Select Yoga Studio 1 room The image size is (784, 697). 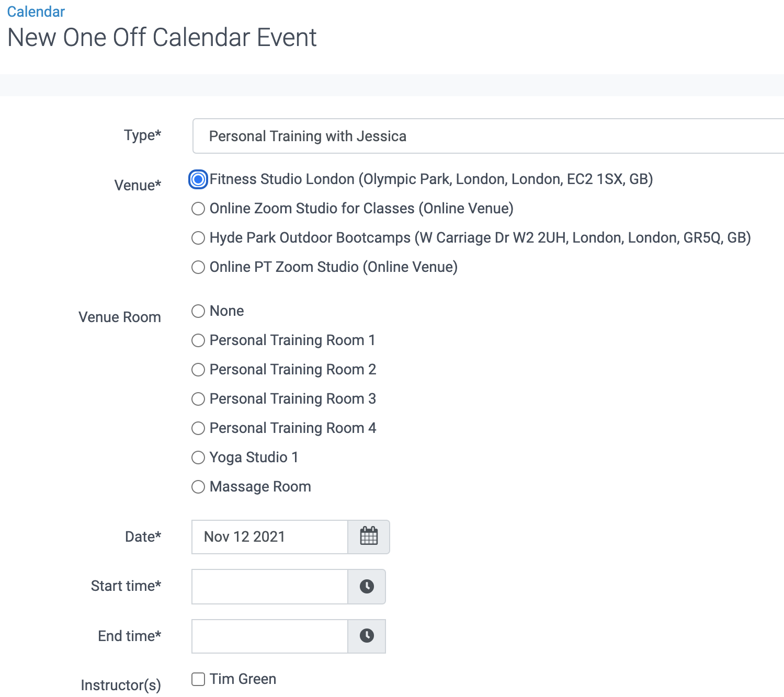(198, 458)
